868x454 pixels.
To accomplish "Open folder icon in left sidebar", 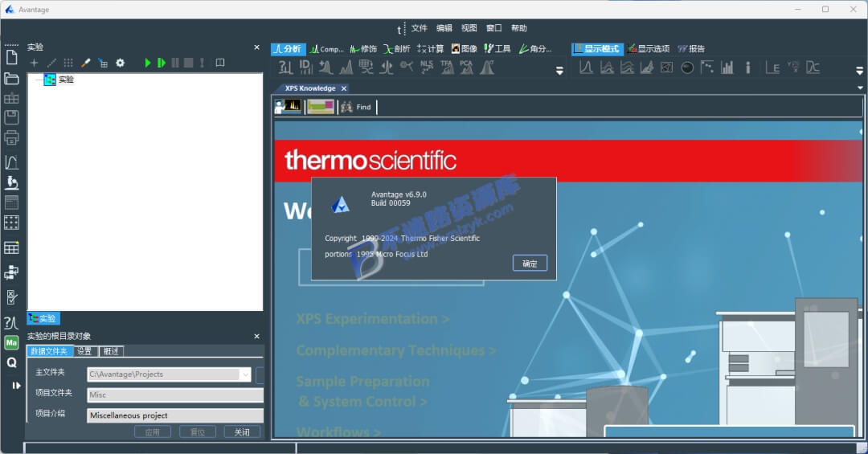I will [x=11, y=79].
